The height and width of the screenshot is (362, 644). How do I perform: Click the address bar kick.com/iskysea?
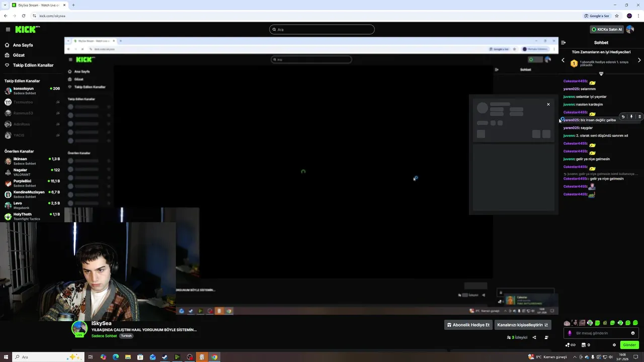52,16
